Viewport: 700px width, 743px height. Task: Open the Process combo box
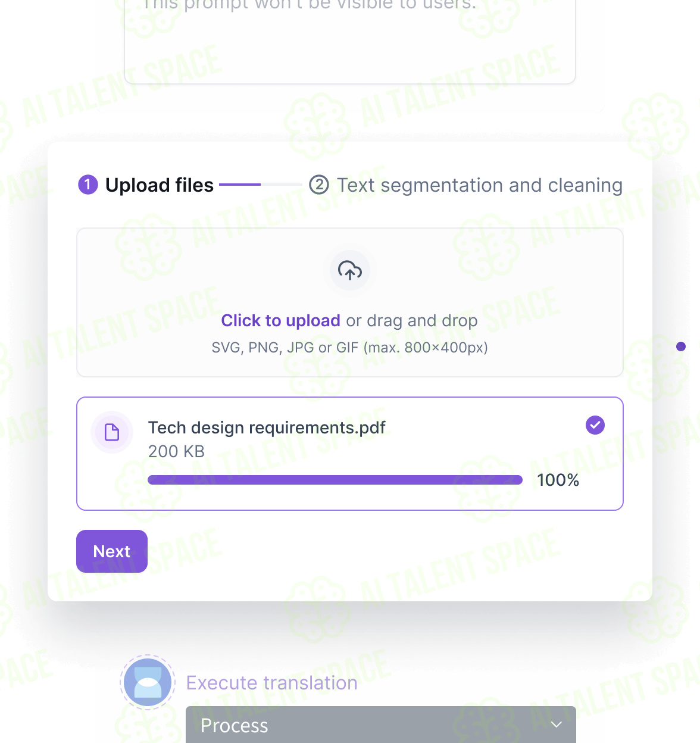[381, 725]
